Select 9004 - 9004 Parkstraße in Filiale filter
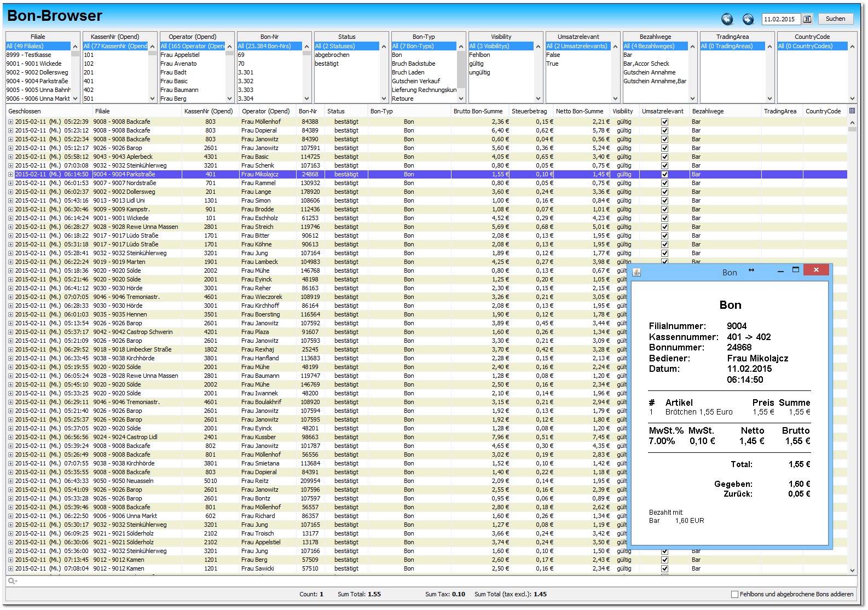The image size is (868, 610). point(38,81)
